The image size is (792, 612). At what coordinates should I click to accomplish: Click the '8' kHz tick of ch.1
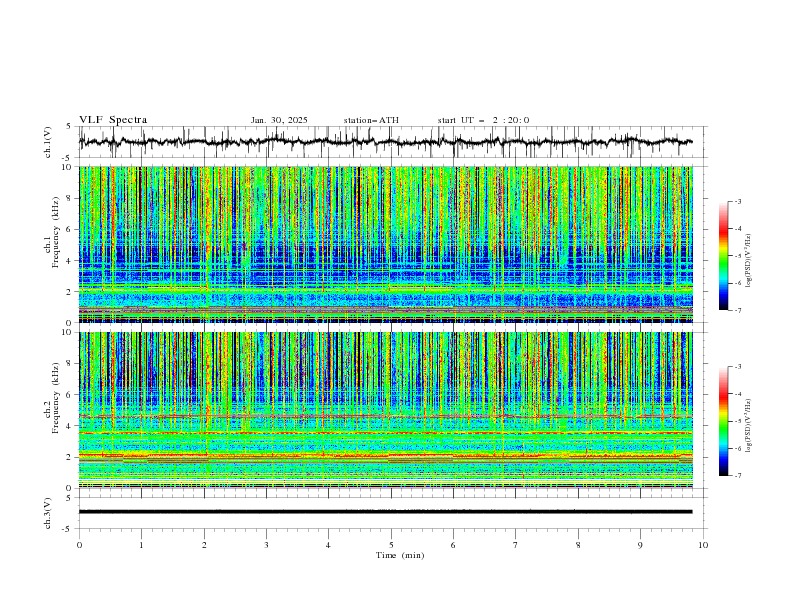point(69,198)
